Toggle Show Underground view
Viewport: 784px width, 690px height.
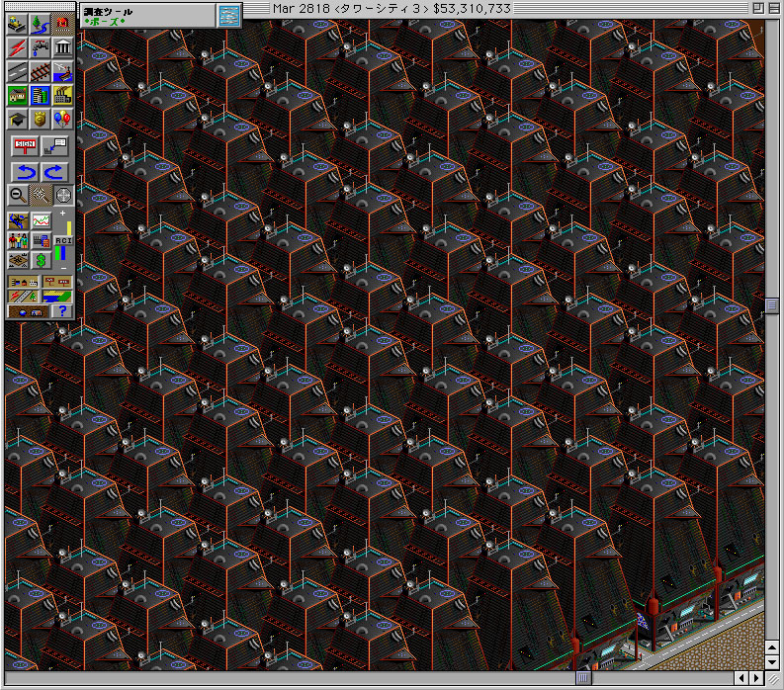(28, 312)
